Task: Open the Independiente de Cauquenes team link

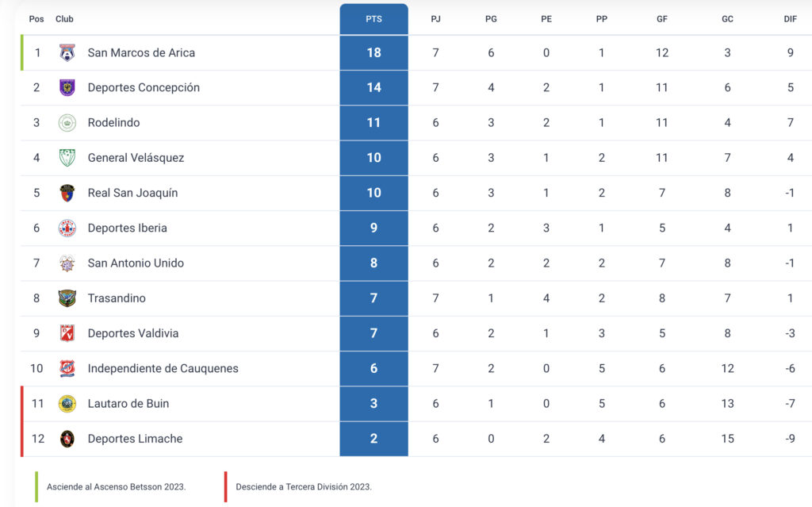Action: [163, 368]
